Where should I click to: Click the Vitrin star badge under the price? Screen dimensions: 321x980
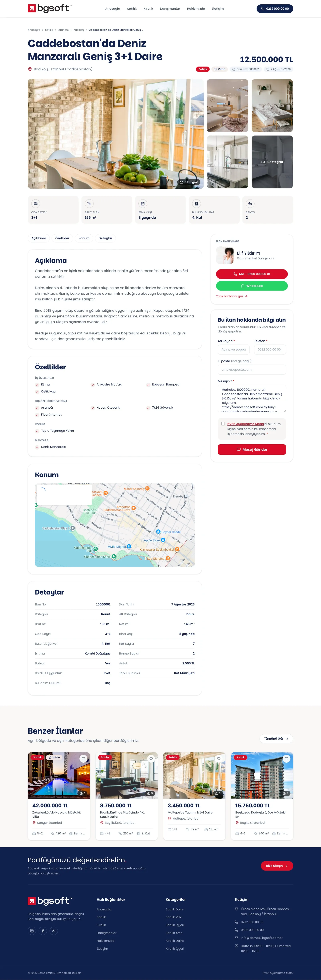point(220,69)
